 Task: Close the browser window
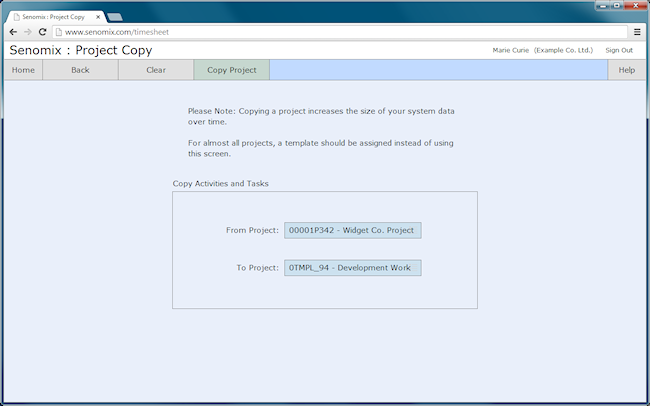tap(636, 5)
